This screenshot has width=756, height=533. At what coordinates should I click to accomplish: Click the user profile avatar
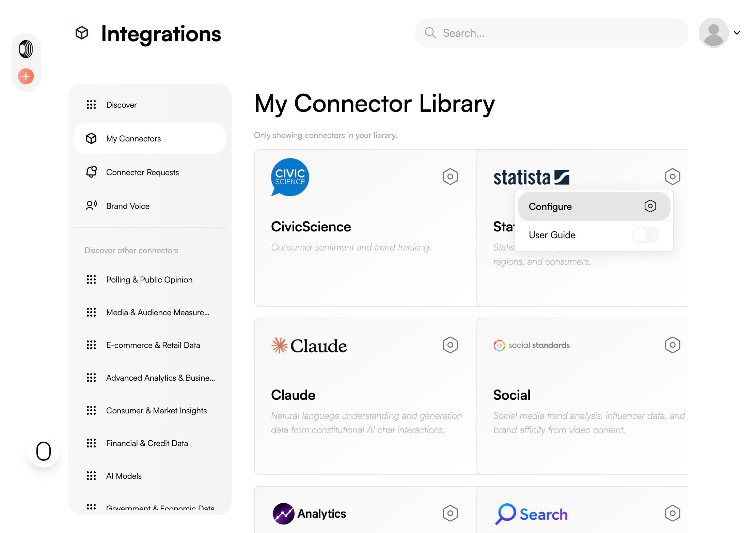pyautogui.click(x=713, y=33)
